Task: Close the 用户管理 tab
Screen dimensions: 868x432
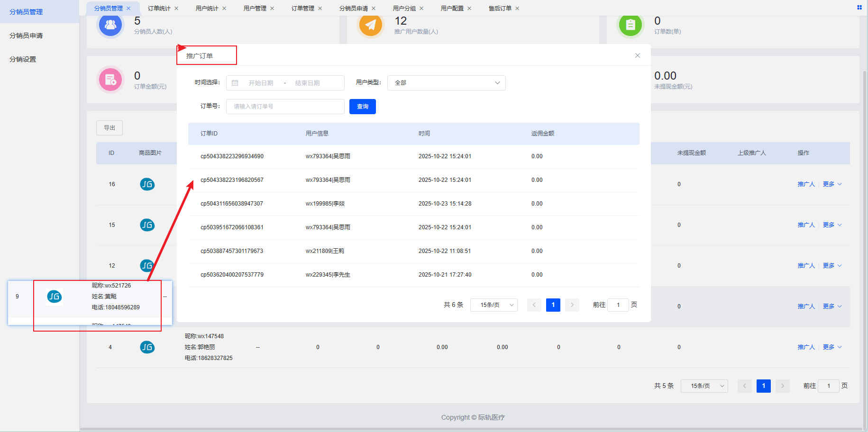Action: (x=272, y=9)
